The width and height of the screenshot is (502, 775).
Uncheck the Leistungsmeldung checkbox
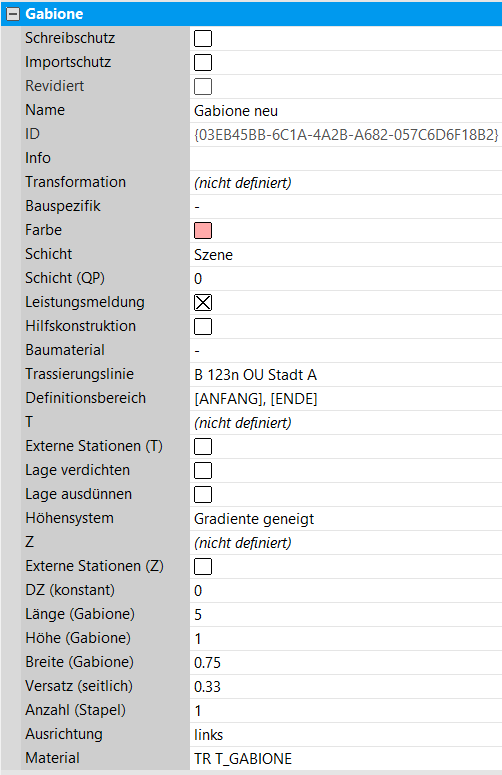(203, 302)
